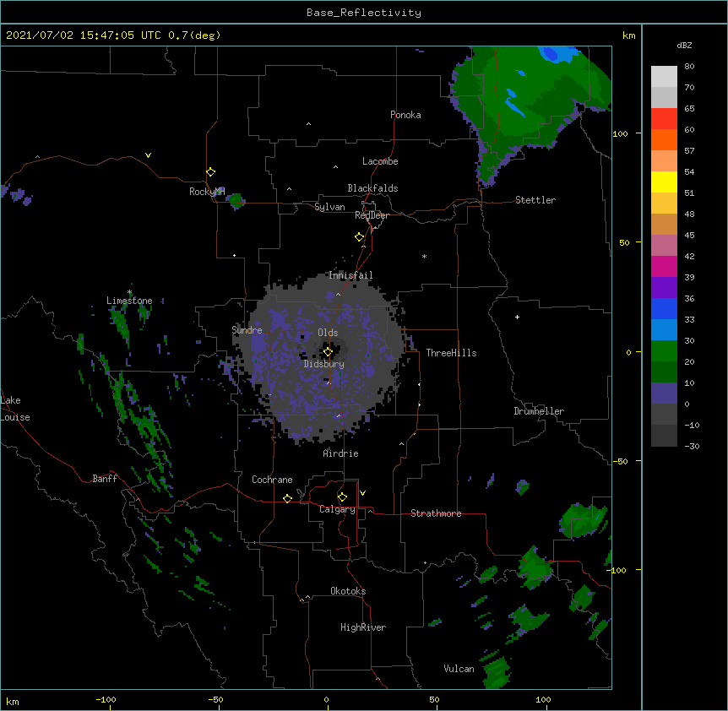Click the dBZ legend heading
The height and width of the screenshot is (711, 728).
[x=684, y=45]
